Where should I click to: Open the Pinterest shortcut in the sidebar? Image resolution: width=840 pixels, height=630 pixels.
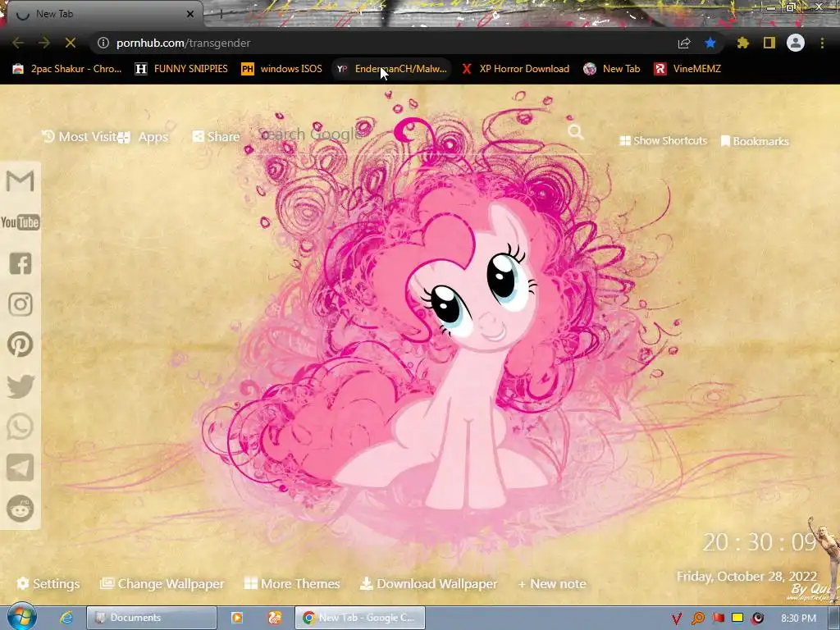[x=21, y=345]
